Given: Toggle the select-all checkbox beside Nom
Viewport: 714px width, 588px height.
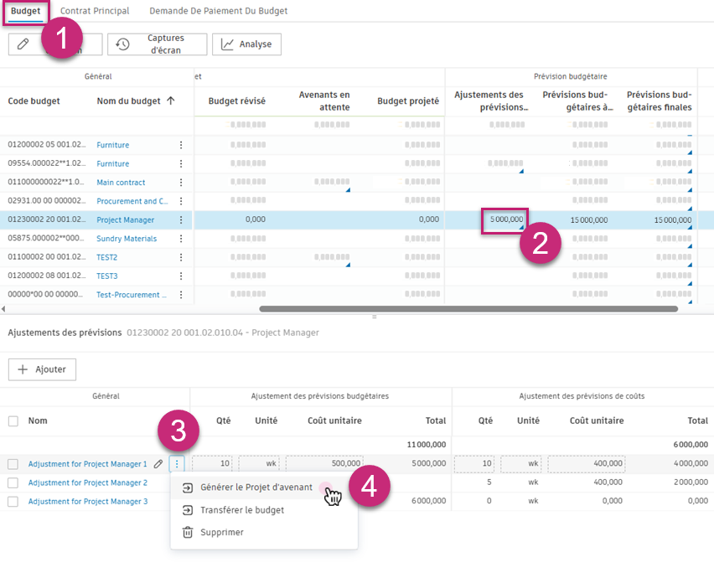Looking at the screenshot, I should [x=13, y=421].
